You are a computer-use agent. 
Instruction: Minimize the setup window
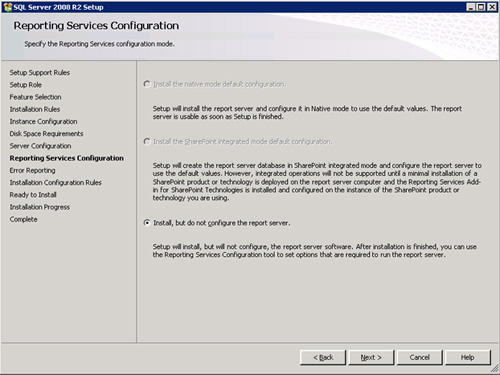click(x=470, y=7)
